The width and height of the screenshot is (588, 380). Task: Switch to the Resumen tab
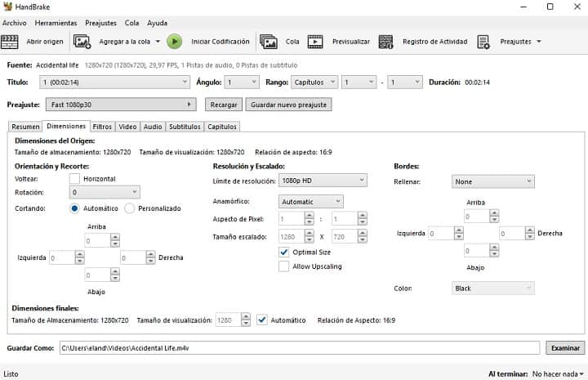click(x=25, y=127)
